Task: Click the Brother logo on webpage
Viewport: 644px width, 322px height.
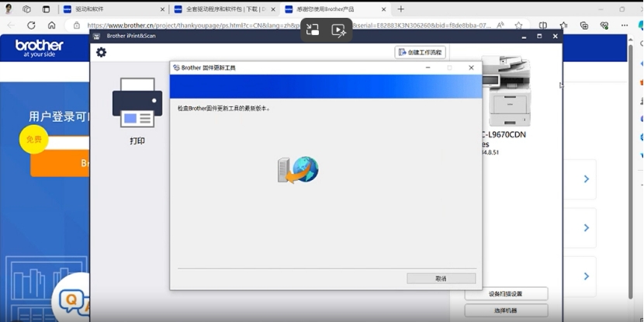Action: (39, 47)
